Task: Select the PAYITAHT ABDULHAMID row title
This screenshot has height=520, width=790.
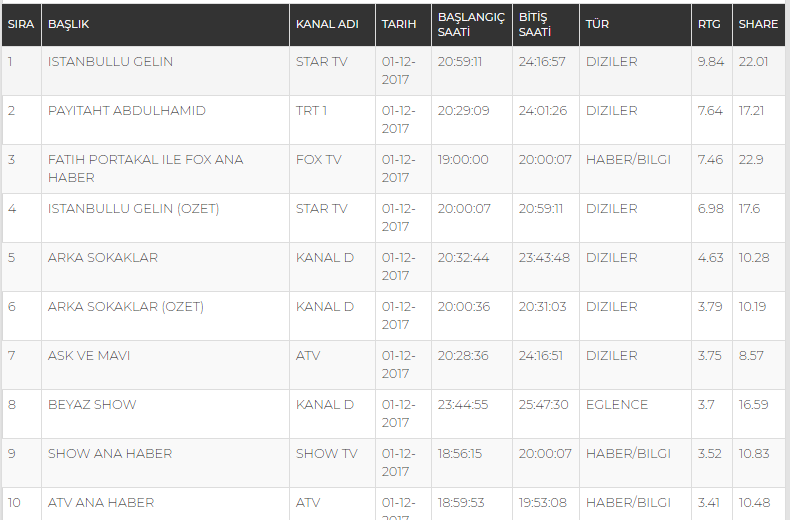Action: (126, 110)
